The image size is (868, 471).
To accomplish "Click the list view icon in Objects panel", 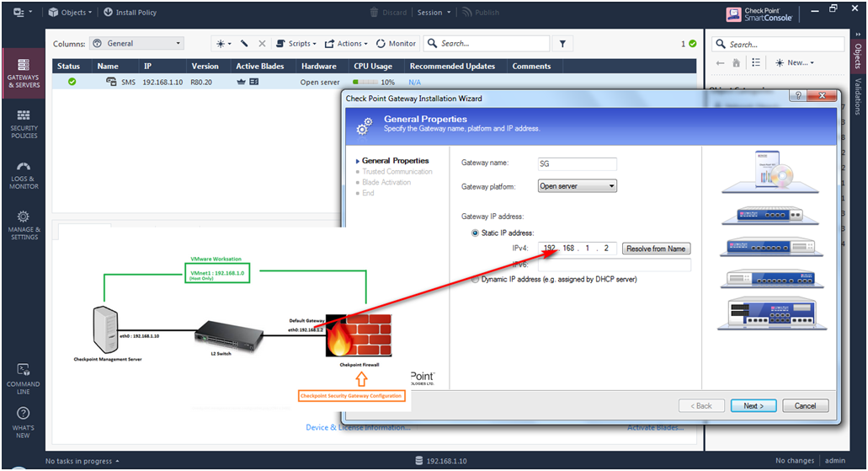I will (x=756, y=62).
